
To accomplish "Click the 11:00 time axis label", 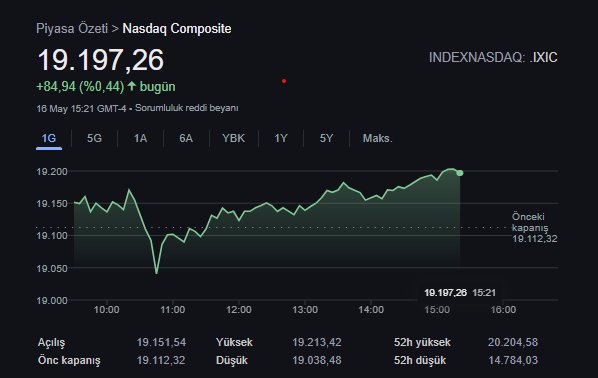I will [173, 310].
